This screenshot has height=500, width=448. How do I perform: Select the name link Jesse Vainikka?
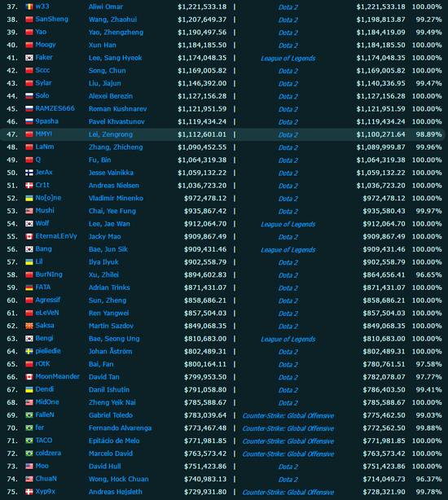[111, 173]
